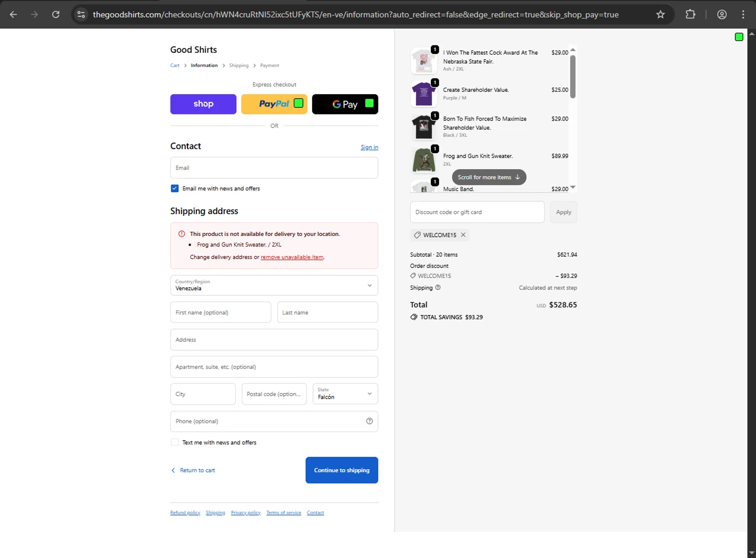Screen dimensions: 756x558
Task: Open the State dropdown showing Falcón
Action: 345,394
